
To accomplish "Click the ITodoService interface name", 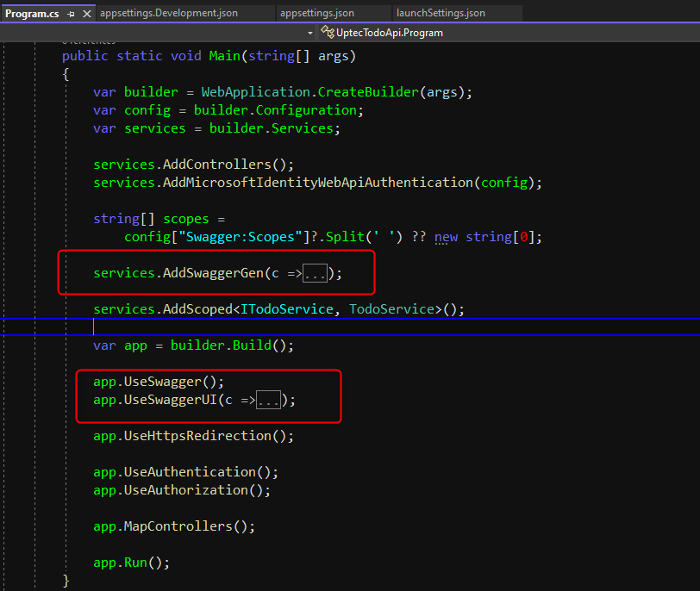I will click(x=287, y=309).
